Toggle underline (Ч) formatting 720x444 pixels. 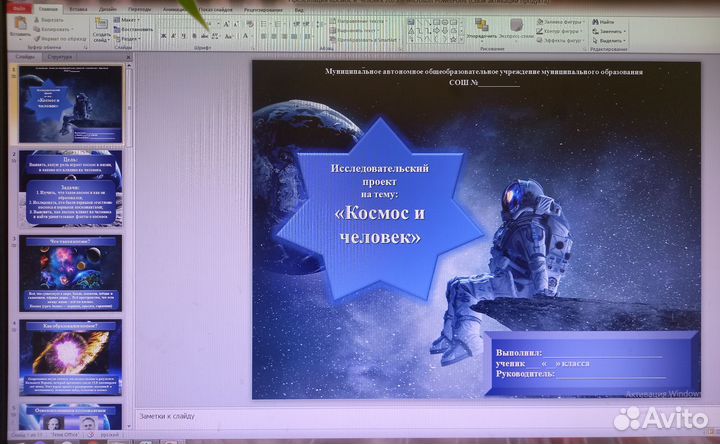coord(184,35)
